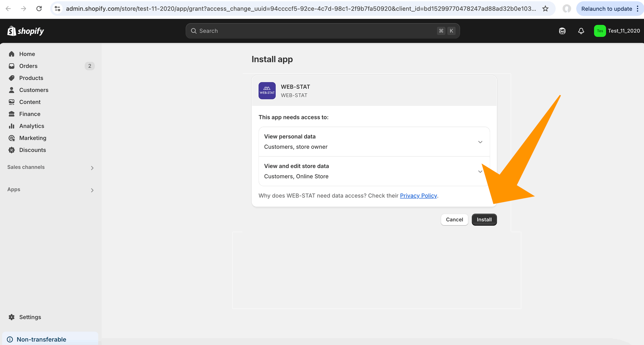Select the Customers person icon

(12, 90)
